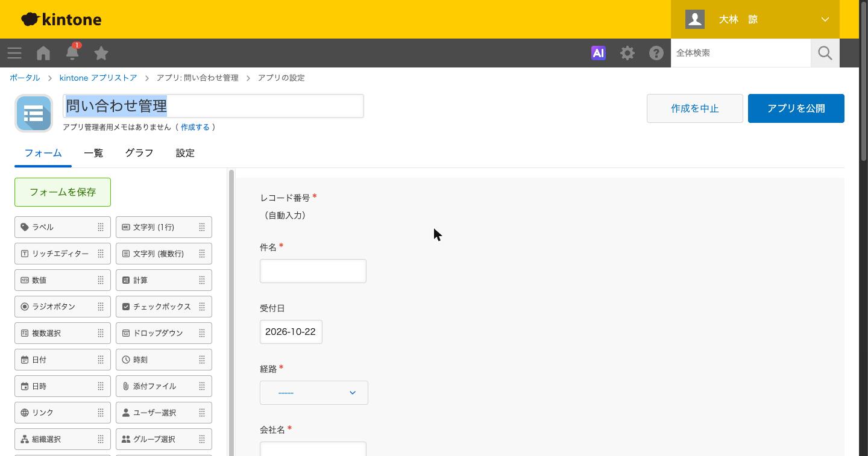Pick the 文字列 (1行) field item

164,227
